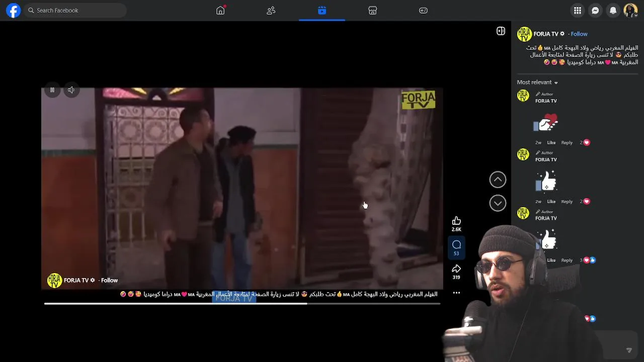Image resolution: width=644 pixels, height=362 pixels.
Task: Click the Arabic video caption below reel
Action: (x=279, y=294)
